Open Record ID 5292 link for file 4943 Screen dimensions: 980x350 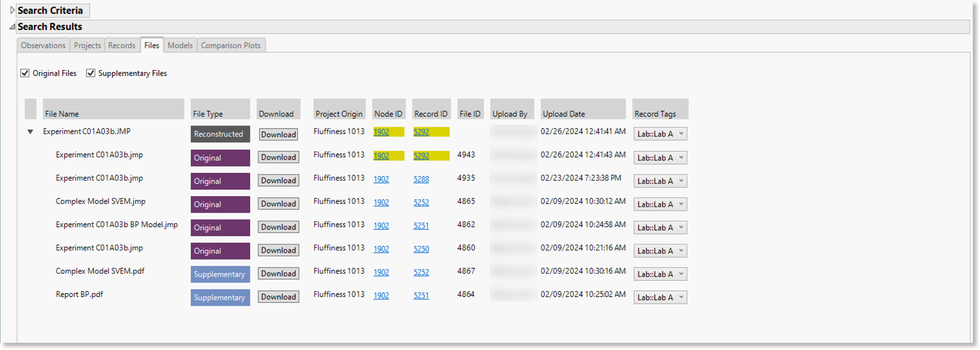(x=421, y=156)
